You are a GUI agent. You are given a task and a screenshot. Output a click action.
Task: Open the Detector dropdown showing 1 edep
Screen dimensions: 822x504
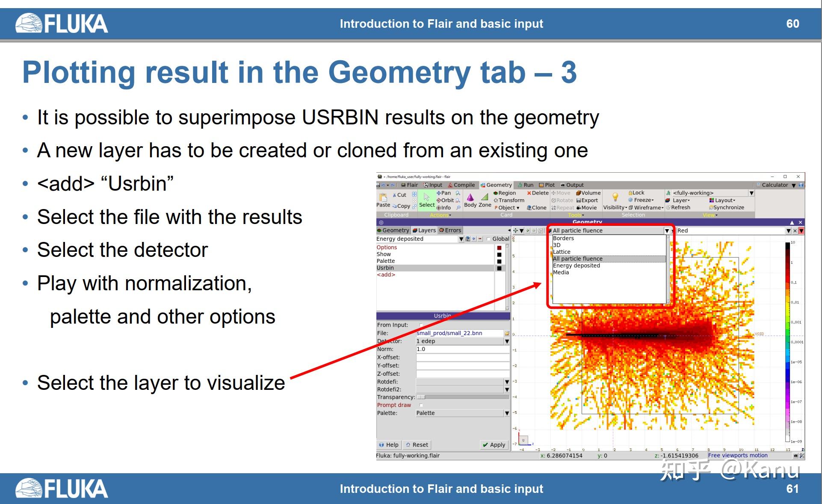tap(507, 341)
